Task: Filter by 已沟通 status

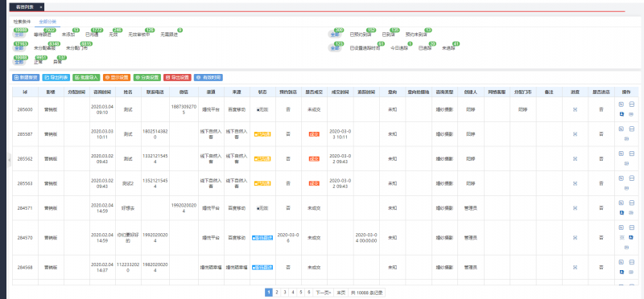Action: pyautogui.click(x=92, y=35)
